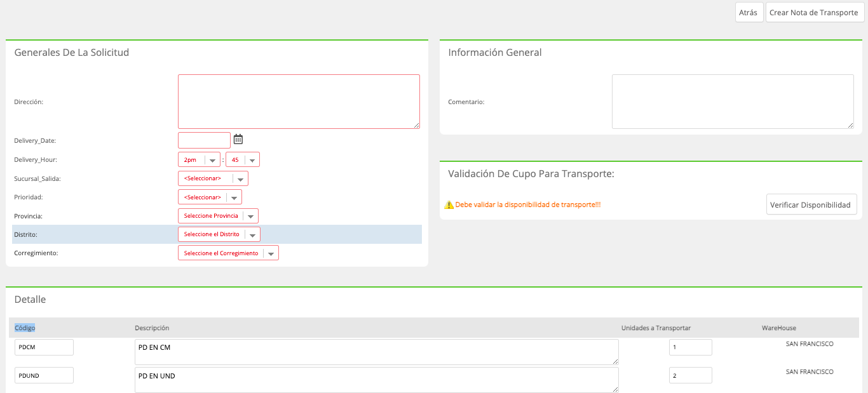Click the Corregimiento field label
The image size is (868, 393).
pos(36,253)
